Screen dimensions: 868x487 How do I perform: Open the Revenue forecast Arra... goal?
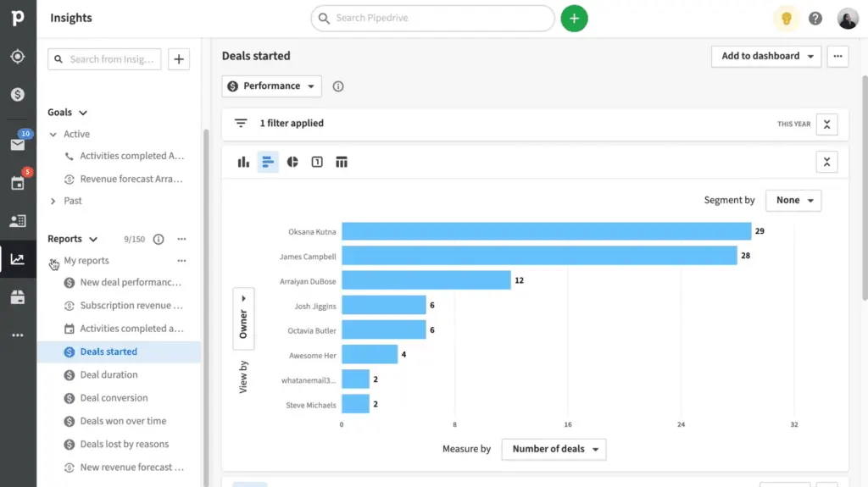pos(131,180)
